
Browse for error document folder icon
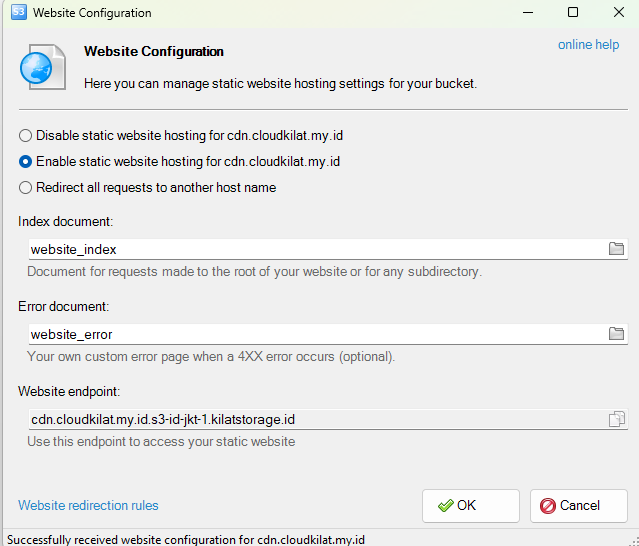[x=616, y=334]
